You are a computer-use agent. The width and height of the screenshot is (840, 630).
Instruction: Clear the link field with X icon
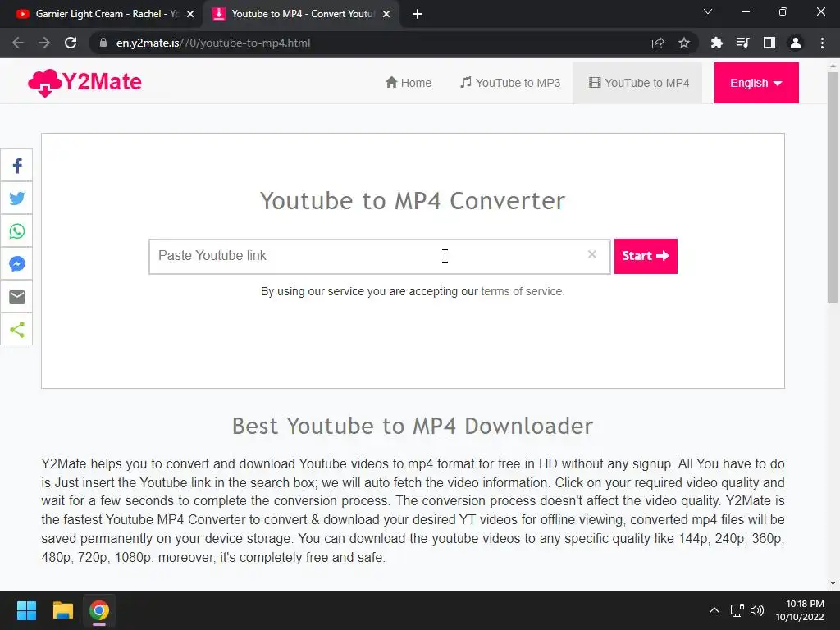[x=591, y=254]
